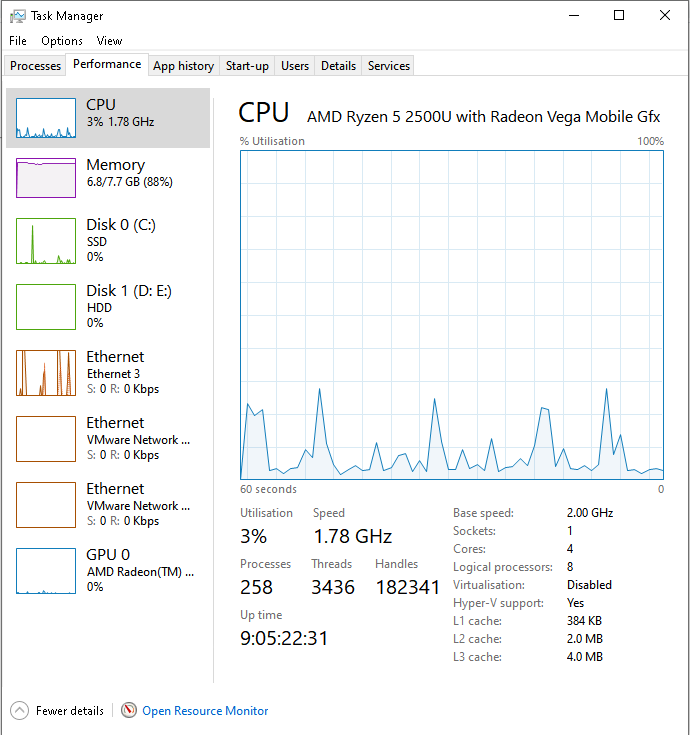Click the Resource Monitor icon

pos(129,710)
